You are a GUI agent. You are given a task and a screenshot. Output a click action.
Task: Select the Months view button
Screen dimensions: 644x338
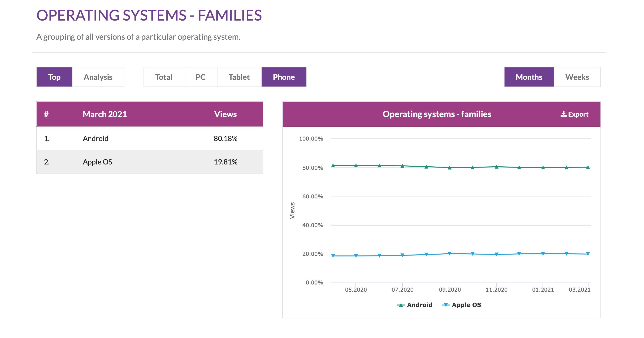(529, 77)
